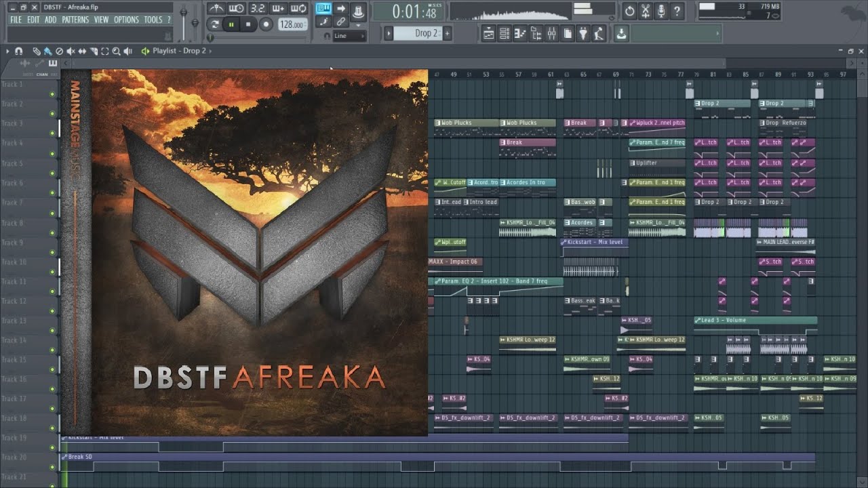Screen dimensions: 868x488
Task: Click the playlist snap magnet icon
Action: point(18,52)
